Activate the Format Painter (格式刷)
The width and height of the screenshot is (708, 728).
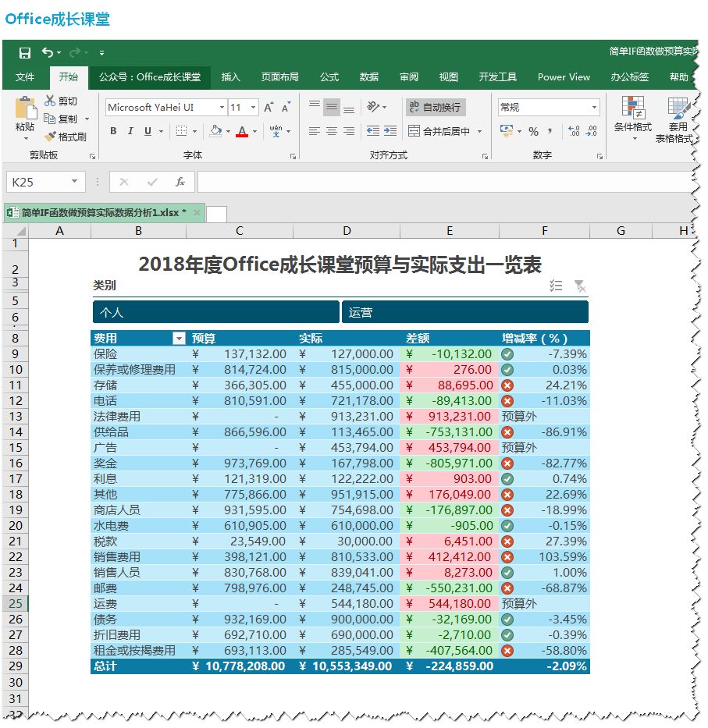tap(65, 137)
